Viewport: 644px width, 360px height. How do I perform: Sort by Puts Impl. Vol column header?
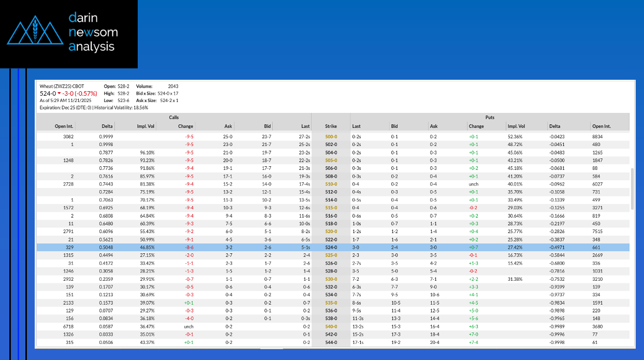(x=516, y=126)
